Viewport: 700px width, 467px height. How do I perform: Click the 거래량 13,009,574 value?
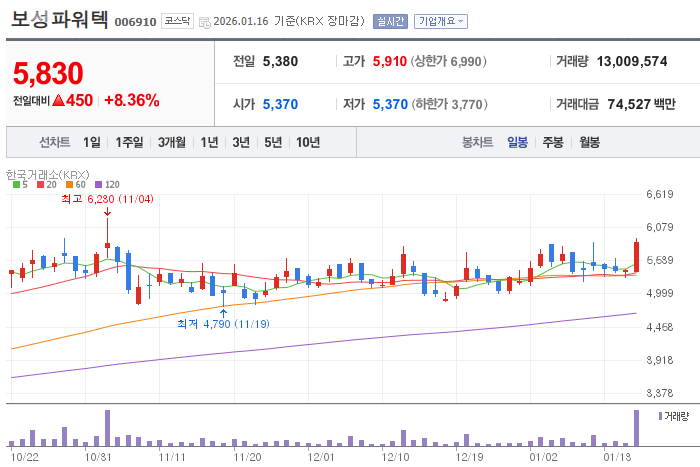[x=632, y=62]
